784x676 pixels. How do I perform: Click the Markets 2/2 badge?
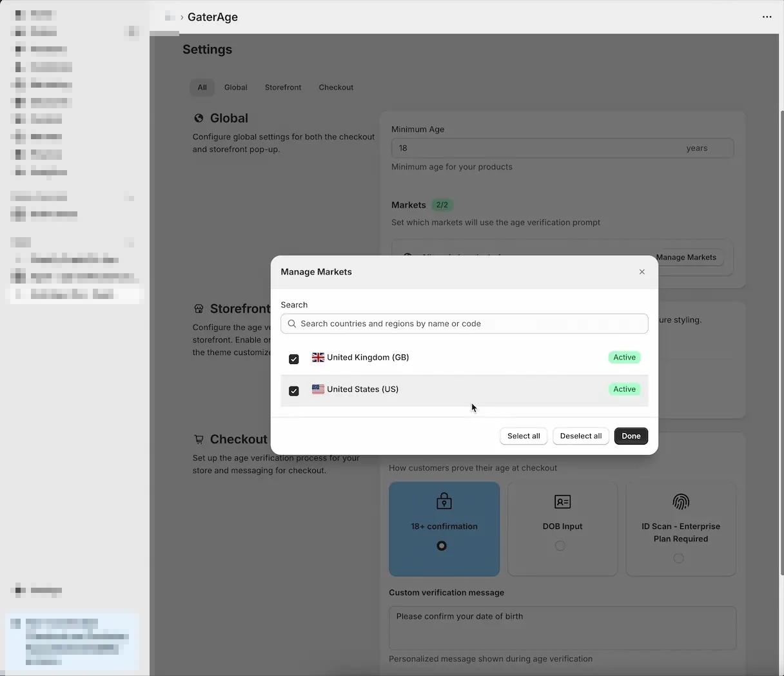pos(442,205)
